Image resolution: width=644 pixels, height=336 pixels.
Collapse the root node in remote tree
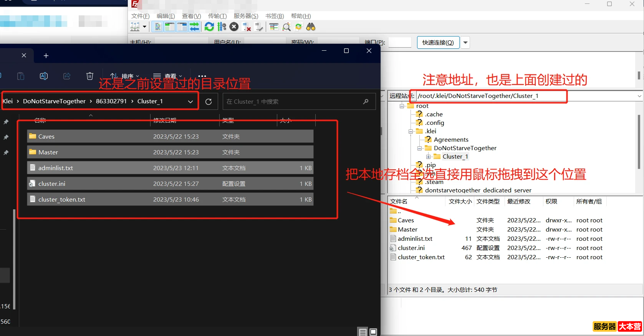402,106
